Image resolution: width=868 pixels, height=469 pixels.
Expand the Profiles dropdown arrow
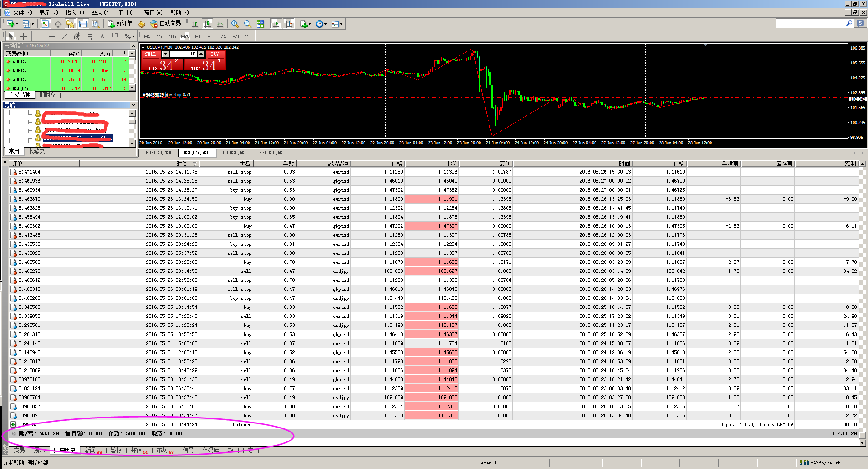(x=33, y=24)
